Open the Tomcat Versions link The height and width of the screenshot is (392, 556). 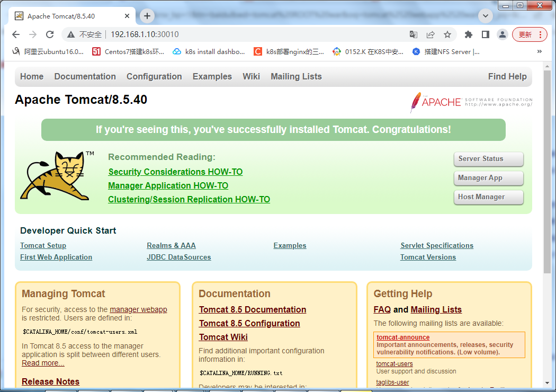click(428, 257)
